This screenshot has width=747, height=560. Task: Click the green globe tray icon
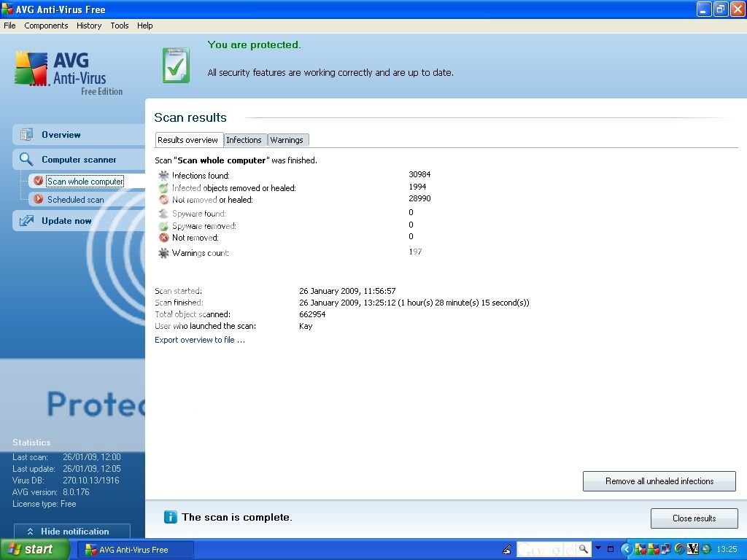pyautogui.click(x=706, y=549)
